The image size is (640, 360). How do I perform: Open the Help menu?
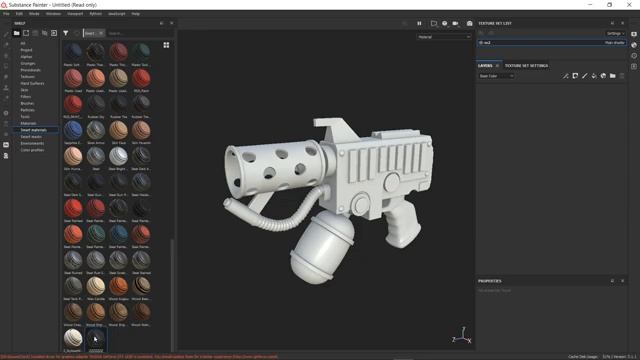pyautogui.click(x=136, y=13)
